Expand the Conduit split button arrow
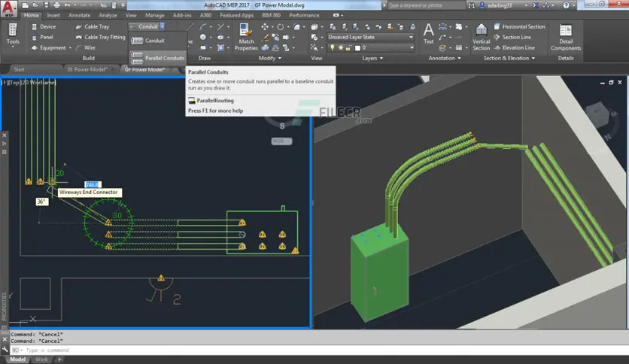This screenshot has width=629, height=364. click(x=162, y=26)
